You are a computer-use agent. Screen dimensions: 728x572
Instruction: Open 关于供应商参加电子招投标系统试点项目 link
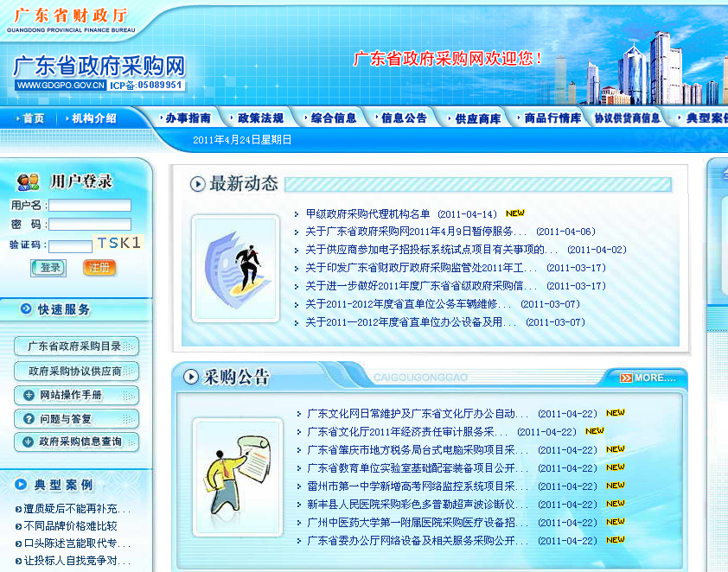tap(431, 250)
